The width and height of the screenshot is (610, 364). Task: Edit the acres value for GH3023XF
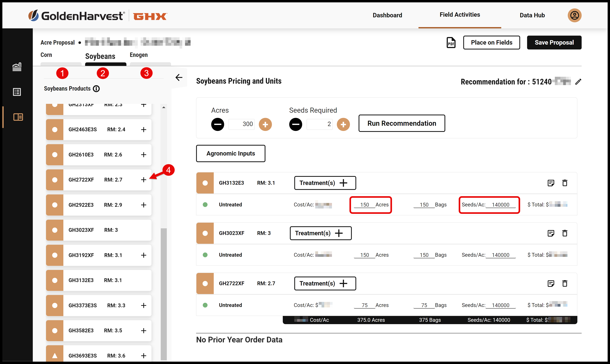364,255
